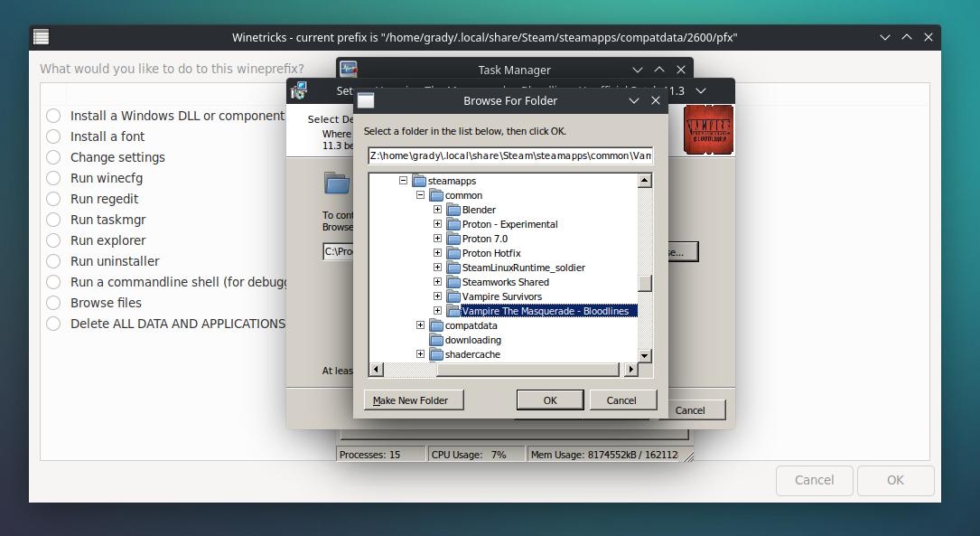Screen dimensions: 980x536
Task: Click the Winetricks OK button
Action: pyautogui.click(x=895, y=480)
